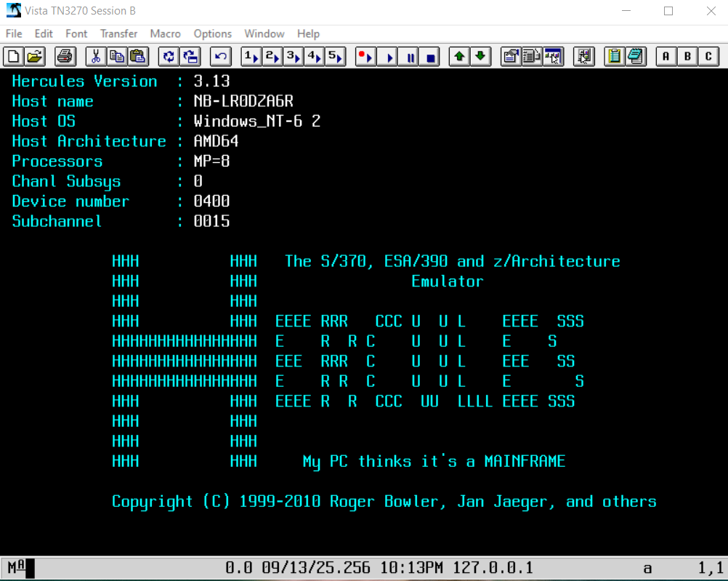Paste from clipboard using the paste icon

pos(137,57)
